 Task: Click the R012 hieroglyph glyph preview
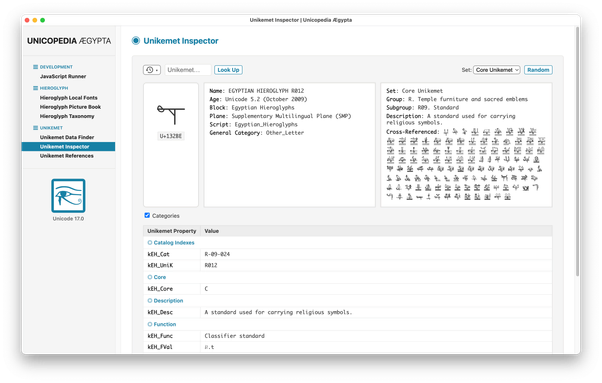click(x=171, y=114)
